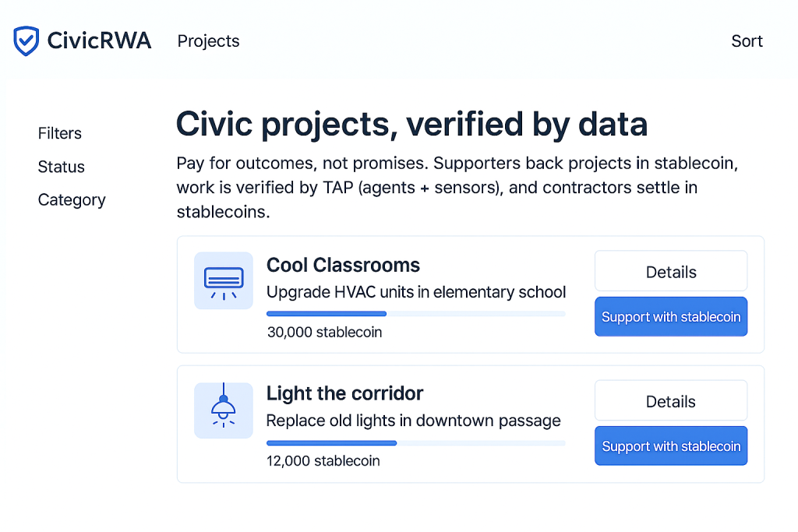Click the HVAC unit icon for Cool Classrooms

(x=224, y=280)
